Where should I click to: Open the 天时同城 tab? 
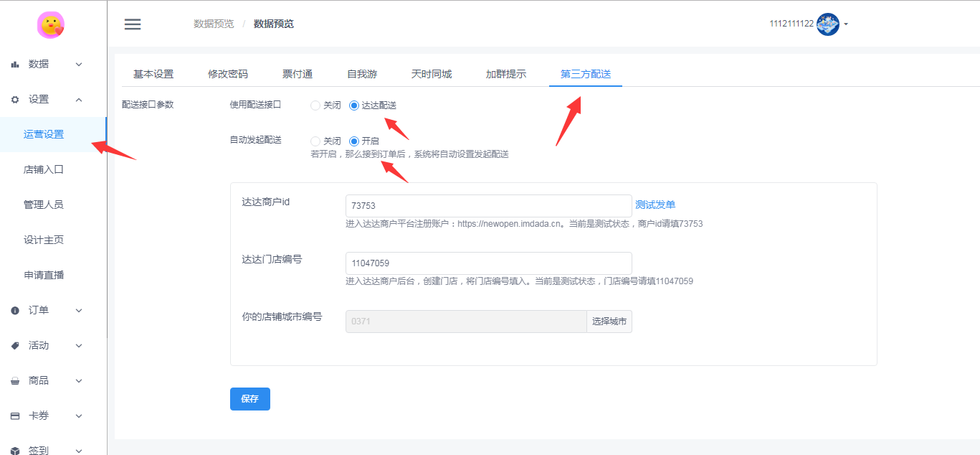coord(432,74)
